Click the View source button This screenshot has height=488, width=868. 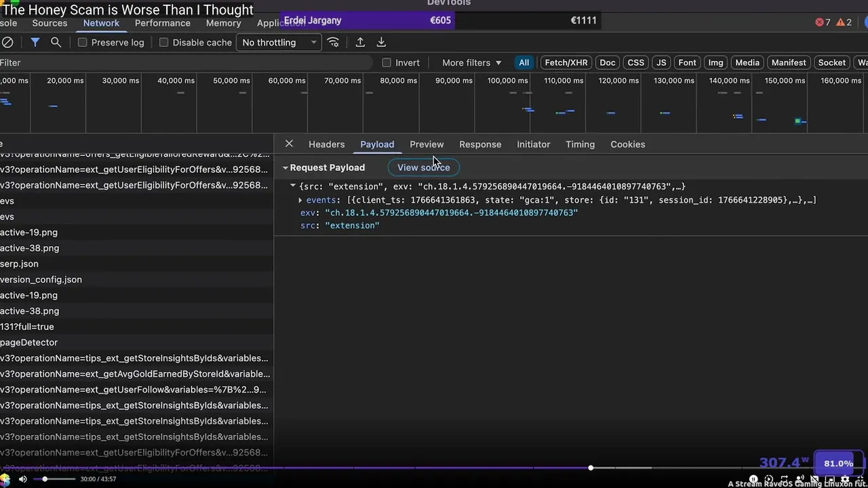point(423,167)
